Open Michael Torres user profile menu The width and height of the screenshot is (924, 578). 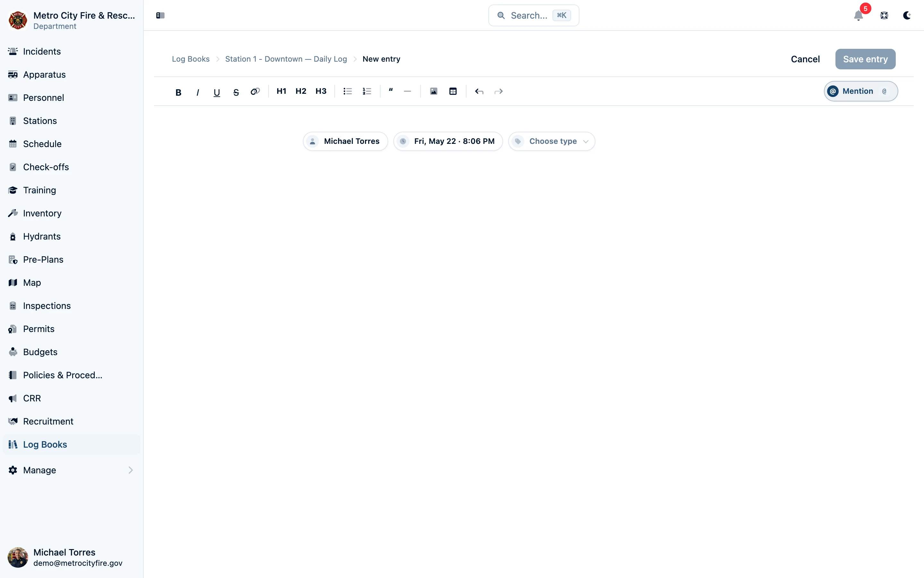[72, 557]
